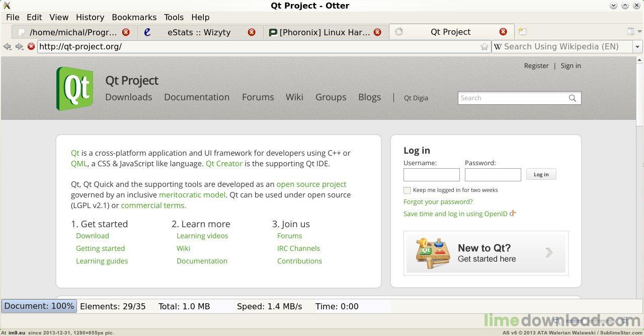Expand the search engine dropdown arrow
This screenshot has width=644, height=336.
click(x=637, y=46)
